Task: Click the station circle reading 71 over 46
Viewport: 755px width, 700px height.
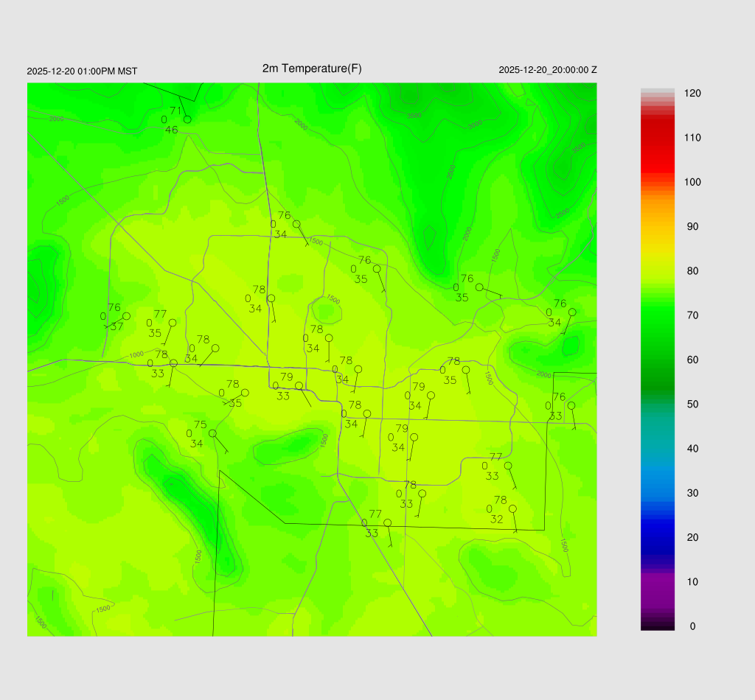Action: point(187,119)
